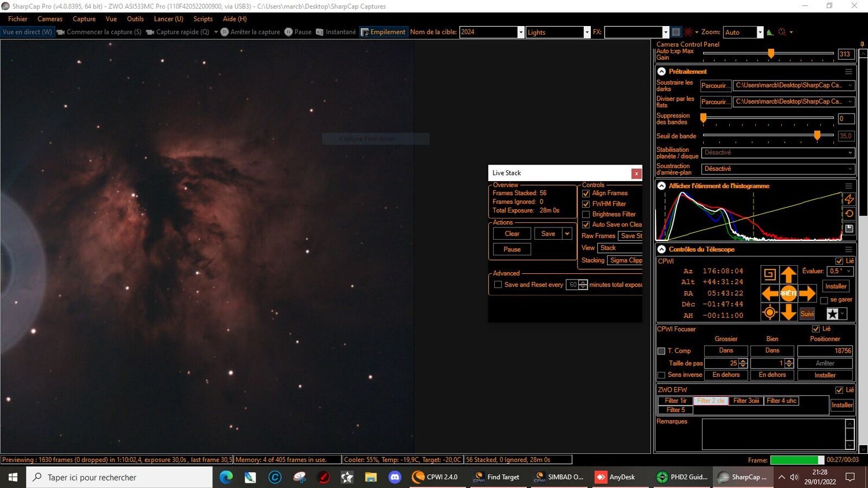Open the Capture menu
This screenshot has height=488, width=868.
84,19
